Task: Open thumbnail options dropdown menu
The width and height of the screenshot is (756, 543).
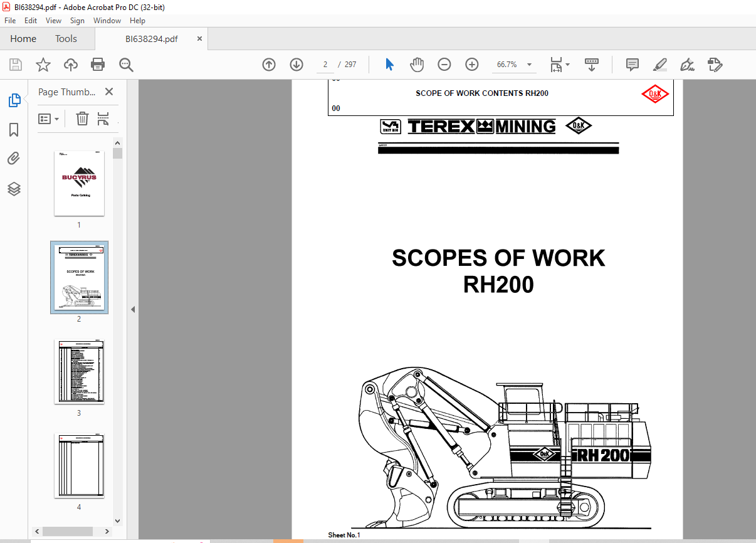Action: tap(48, 119)
